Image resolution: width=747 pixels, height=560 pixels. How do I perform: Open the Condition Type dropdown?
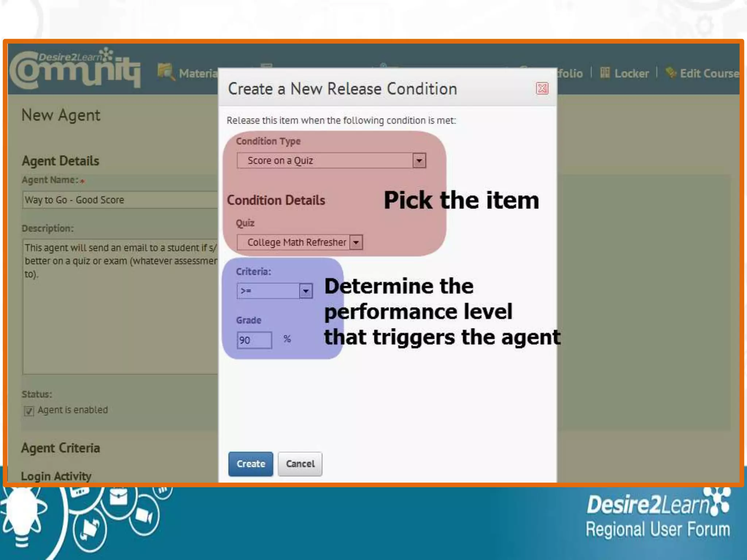pos(419,160)
